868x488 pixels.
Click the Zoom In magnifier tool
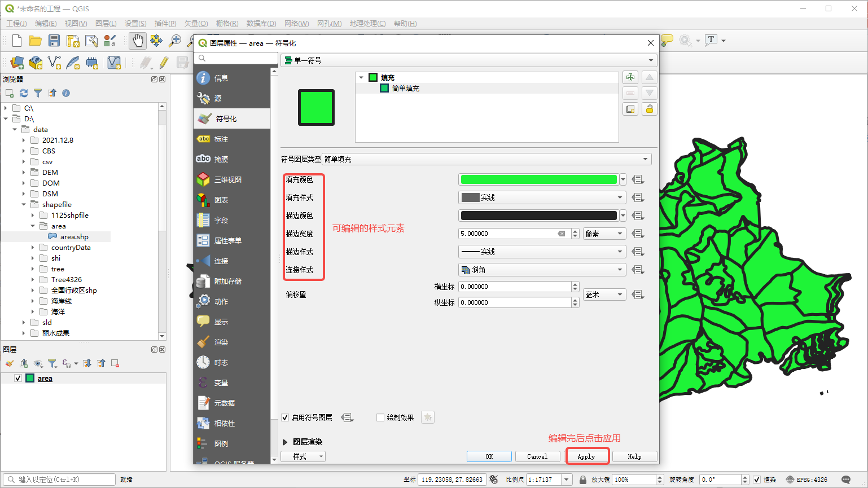[177, 41]
